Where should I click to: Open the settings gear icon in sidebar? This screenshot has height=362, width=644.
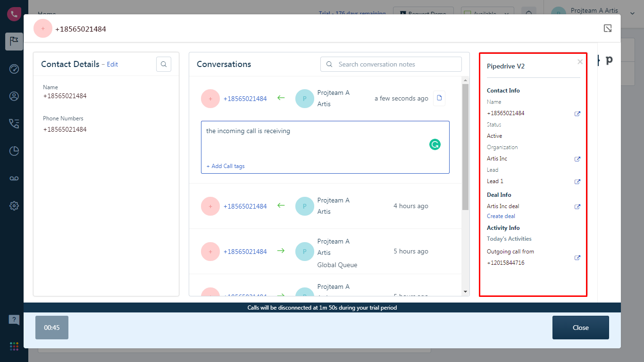click(x=14, y=206)
